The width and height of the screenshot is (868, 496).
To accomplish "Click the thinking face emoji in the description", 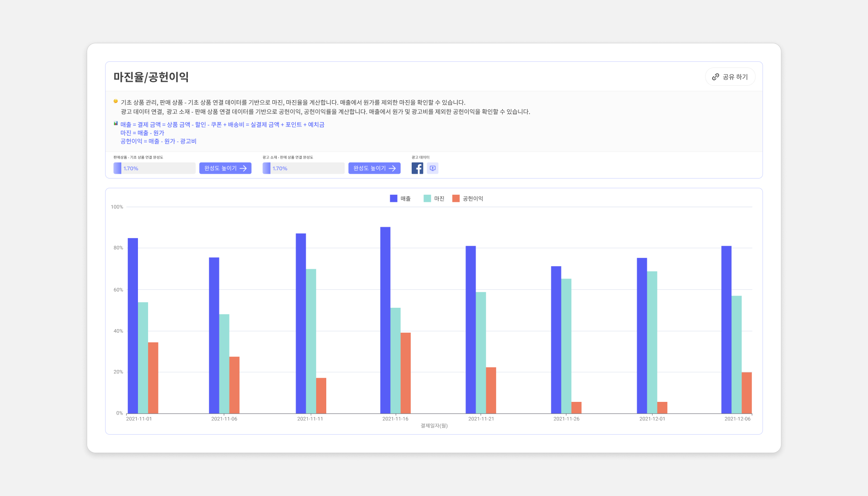I will (115, 100).
